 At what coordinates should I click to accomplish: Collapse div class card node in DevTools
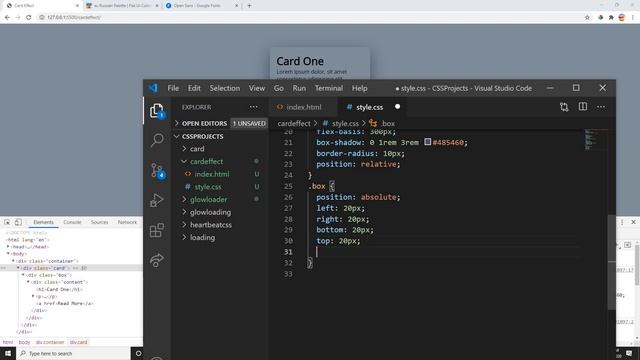pos(18,268)
